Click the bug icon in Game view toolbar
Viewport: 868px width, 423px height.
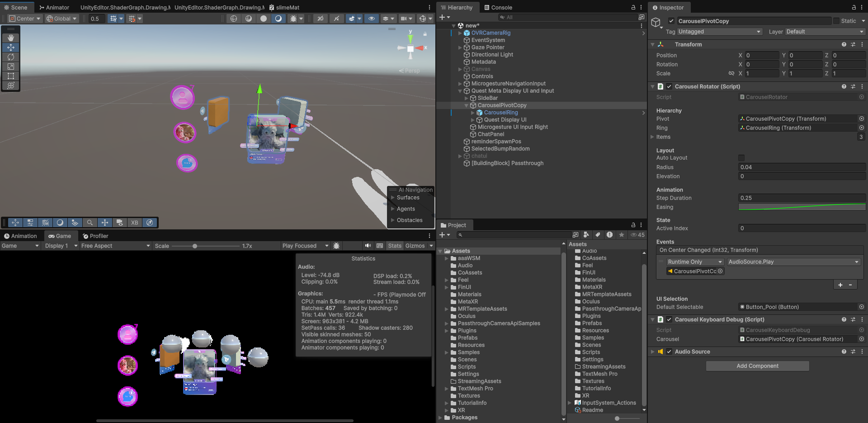point(336,246)
